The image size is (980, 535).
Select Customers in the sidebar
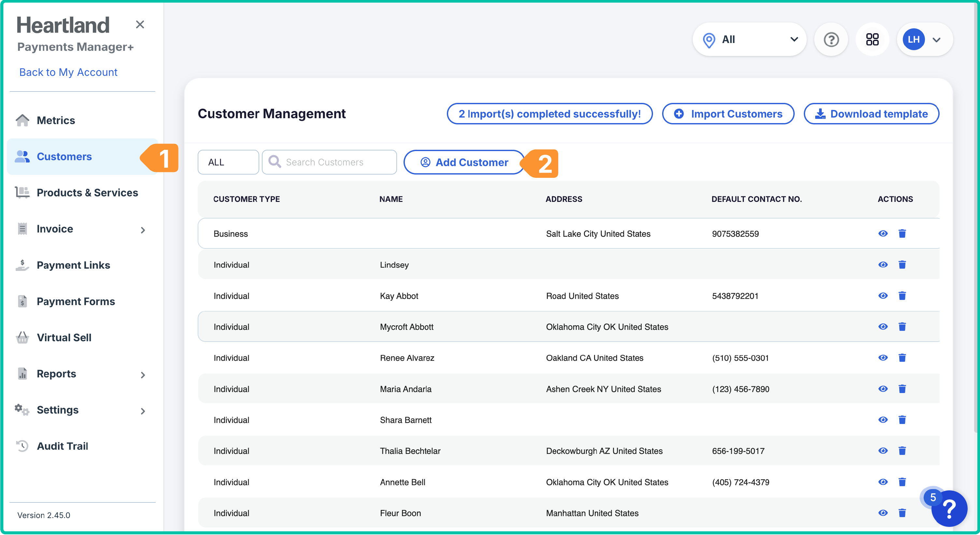82,157
